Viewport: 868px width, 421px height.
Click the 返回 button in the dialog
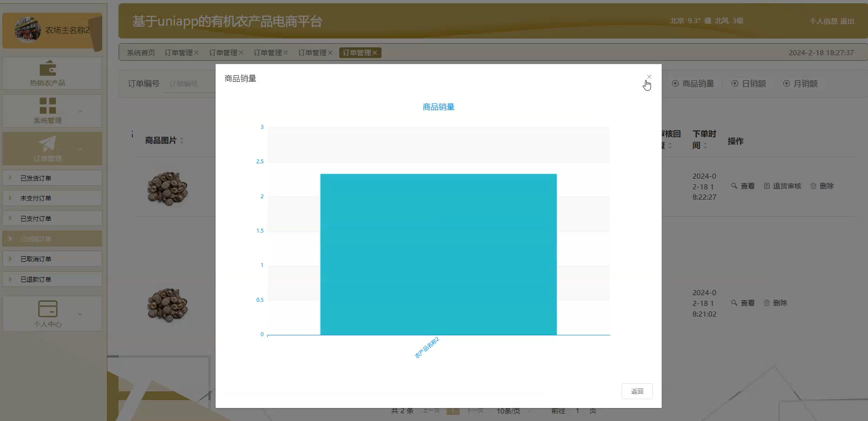(637, 391)
